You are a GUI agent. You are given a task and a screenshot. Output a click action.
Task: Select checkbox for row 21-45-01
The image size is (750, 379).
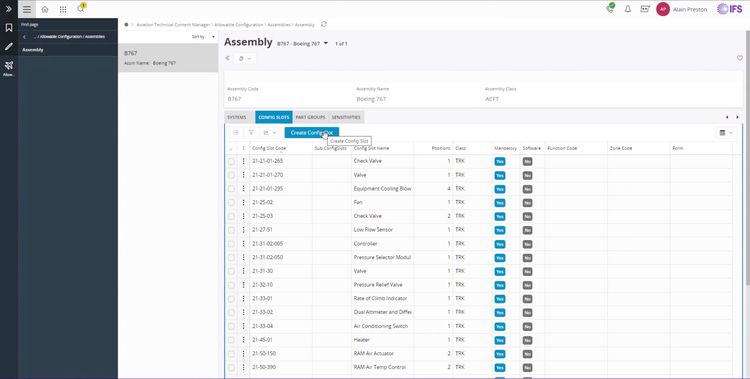pos(231,340)
